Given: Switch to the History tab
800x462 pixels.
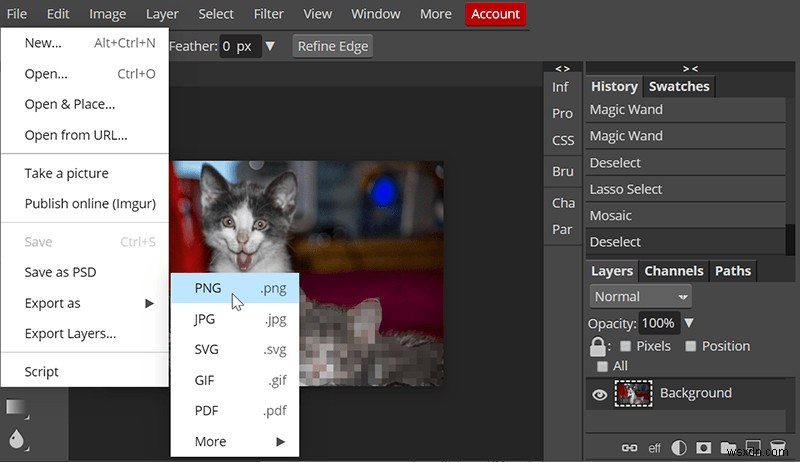Looking at the screenshot, I should 614,86.
